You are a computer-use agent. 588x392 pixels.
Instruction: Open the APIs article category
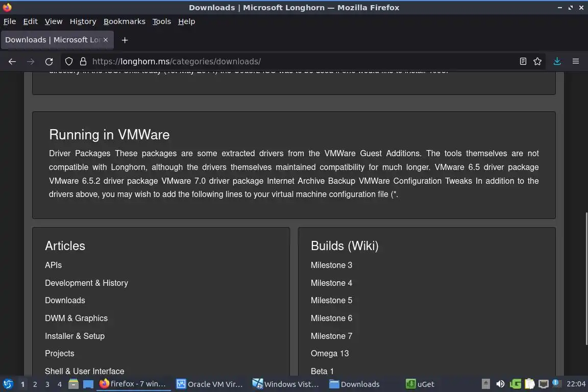53,265
